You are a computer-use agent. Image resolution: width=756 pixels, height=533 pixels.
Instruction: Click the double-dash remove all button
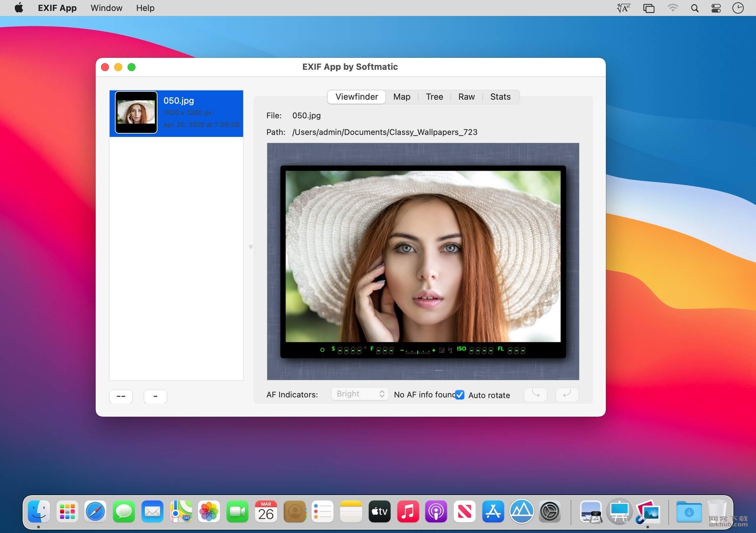(x=121, y=396)
